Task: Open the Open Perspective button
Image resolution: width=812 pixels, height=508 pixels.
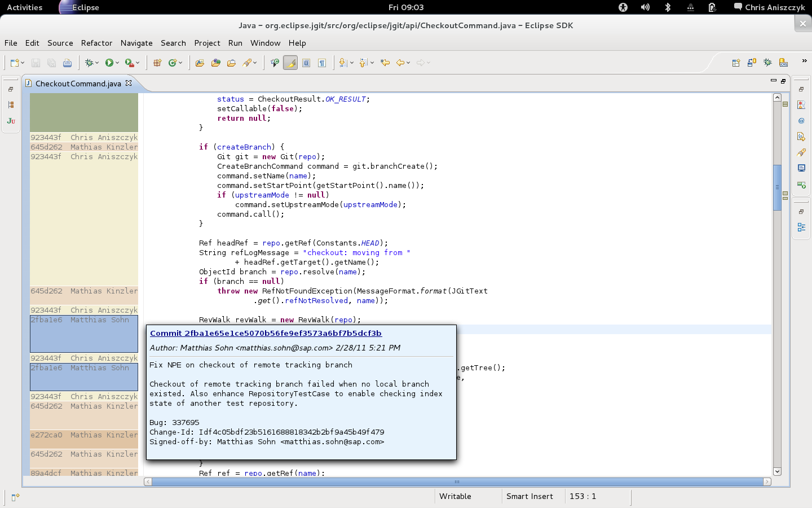Action: pyautogui.click(x=736, y=63)
